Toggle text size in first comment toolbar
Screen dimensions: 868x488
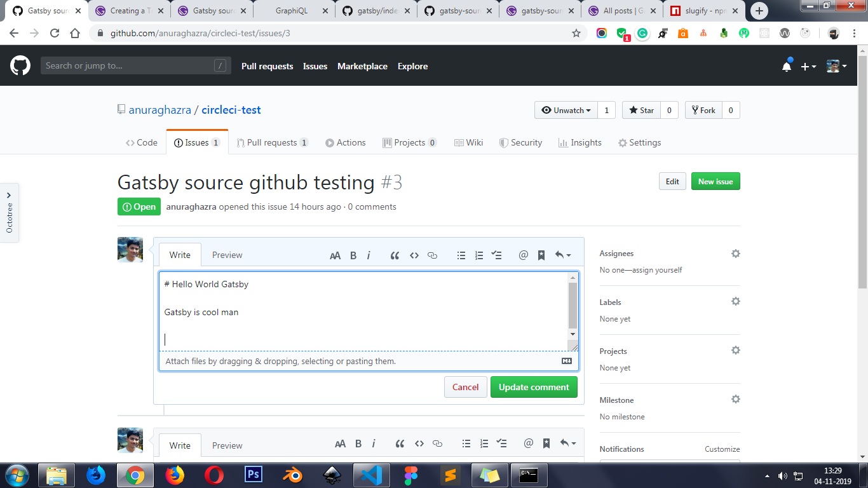pos(336,255)
